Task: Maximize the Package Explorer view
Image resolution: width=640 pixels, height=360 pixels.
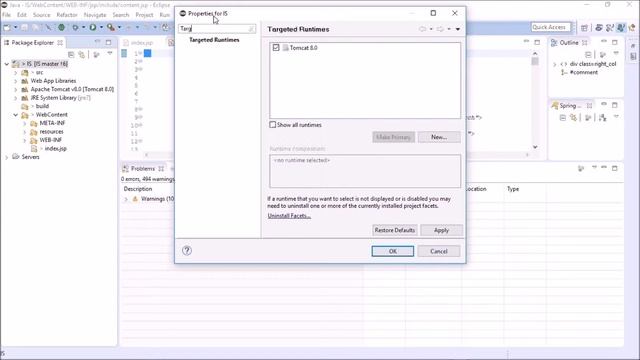Action: click(108, 42)
